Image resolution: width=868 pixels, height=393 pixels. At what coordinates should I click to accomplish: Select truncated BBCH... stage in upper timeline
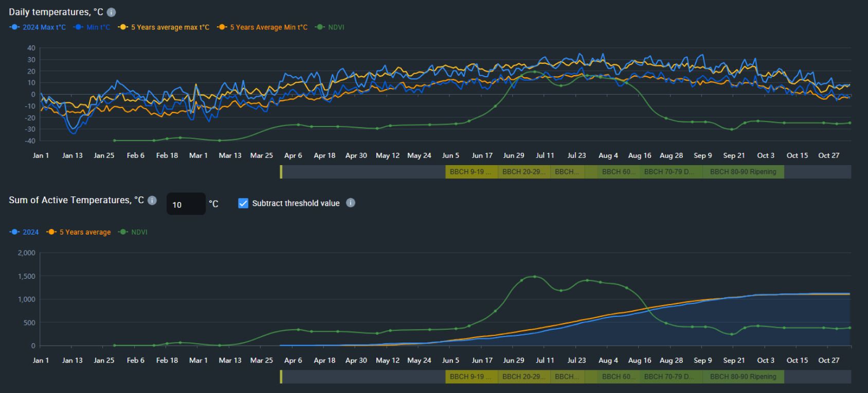[568, 172]
